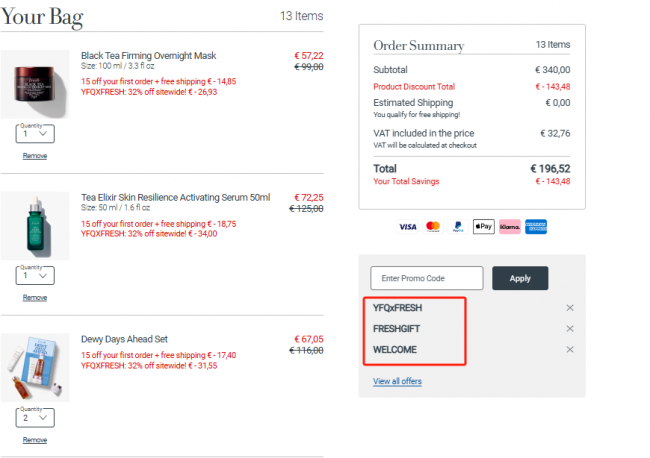
Task: Click the Order Summary heading
Action: tap(419, 46)
